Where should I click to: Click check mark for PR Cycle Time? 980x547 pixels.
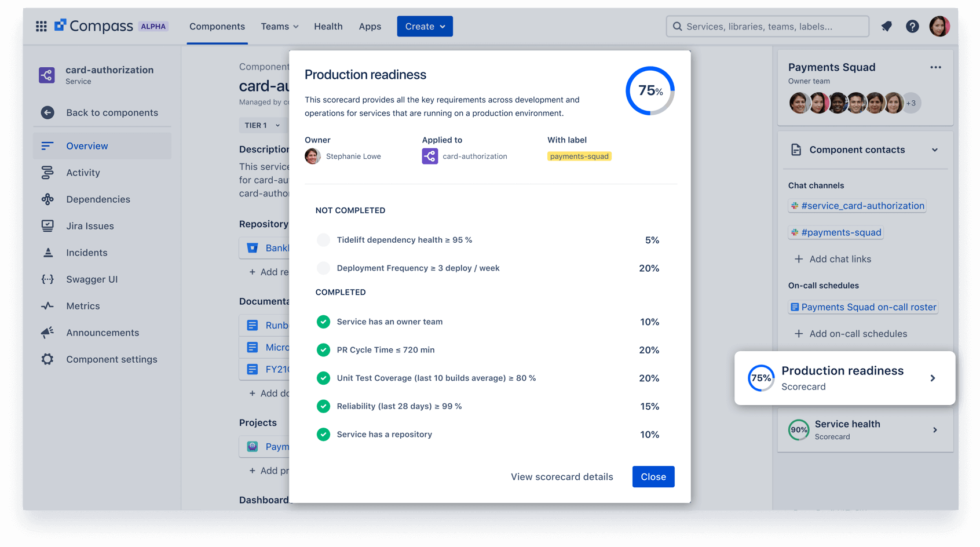(x=323, y=350)
